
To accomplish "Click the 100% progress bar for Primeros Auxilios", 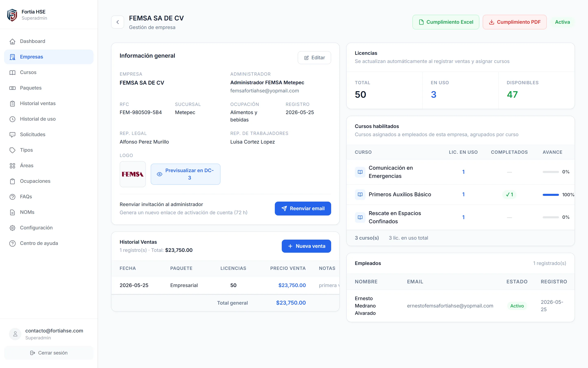I will [551, 195].
